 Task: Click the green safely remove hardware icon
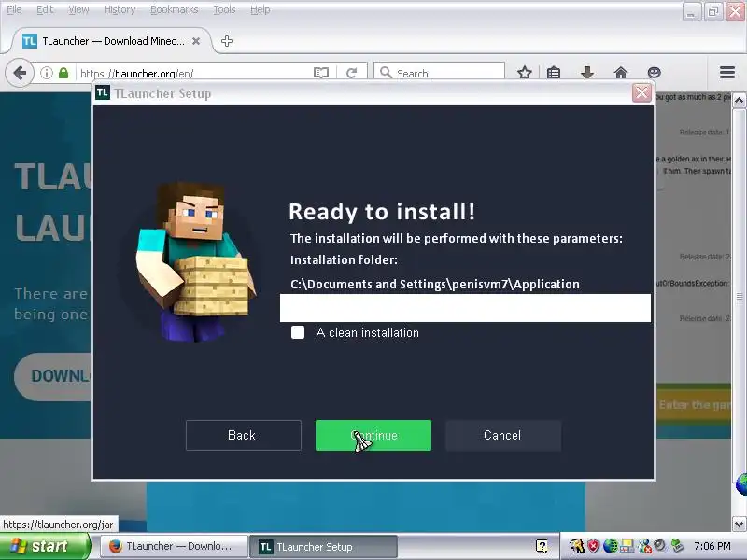[x=676, y=546]
